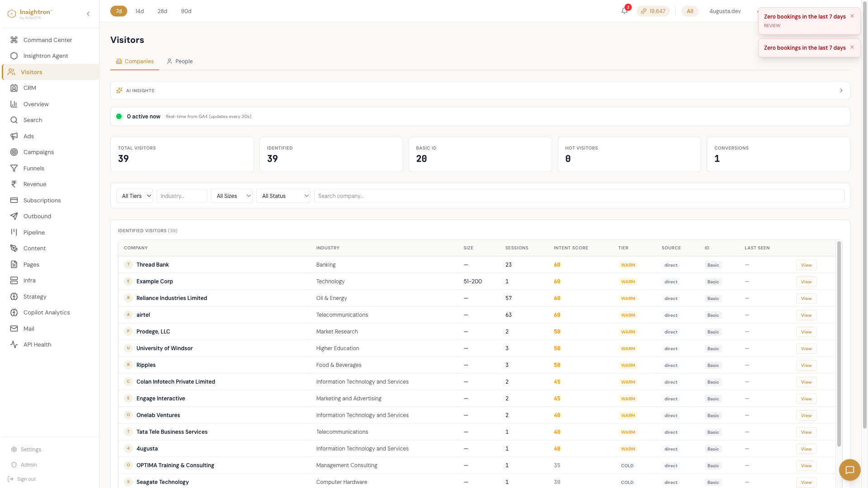868x488 pixels.
Task: Open the API Health pulse icon
Action: [x=14, y=344]
